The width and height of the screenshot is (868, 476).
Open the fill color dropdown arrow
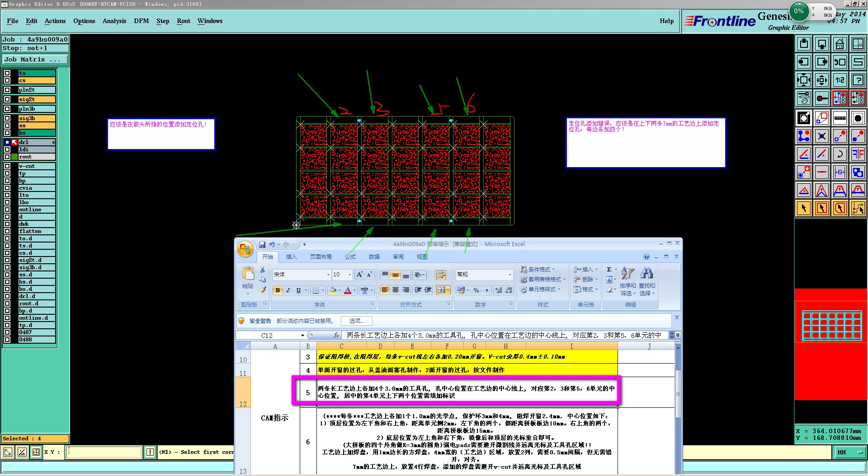(340, 290)
